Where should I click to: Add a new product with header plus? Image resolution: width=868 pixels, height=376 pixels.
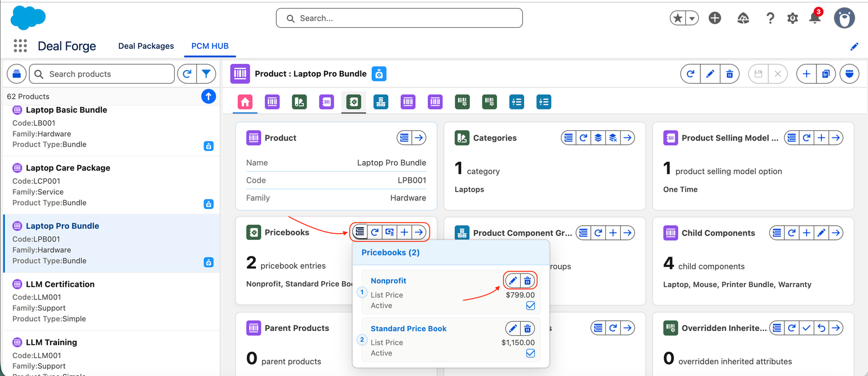click(x=807, y=74)
